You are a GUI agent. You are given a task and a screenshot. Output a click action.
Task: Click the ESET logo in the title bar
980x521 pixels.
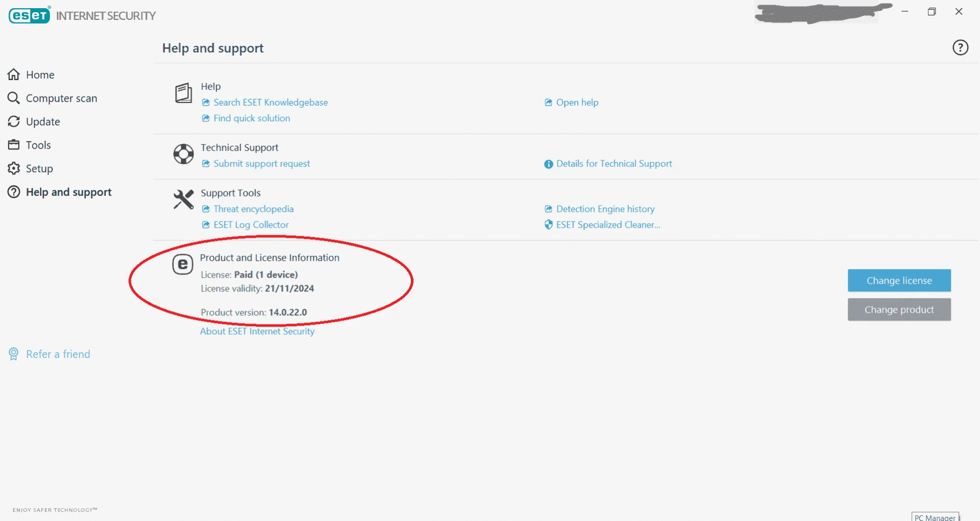[30, 15]
